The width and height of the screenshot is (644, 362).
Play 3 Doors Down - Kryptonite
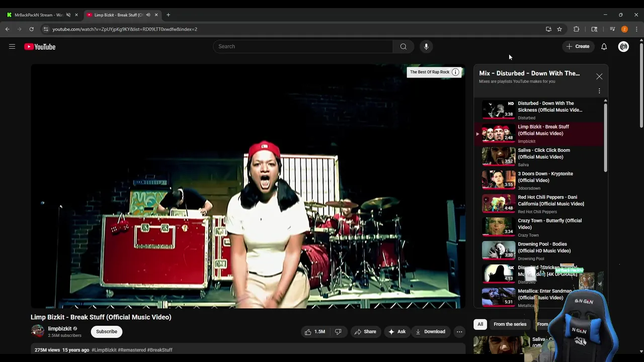pyautogui.click(x=539, y=180)
